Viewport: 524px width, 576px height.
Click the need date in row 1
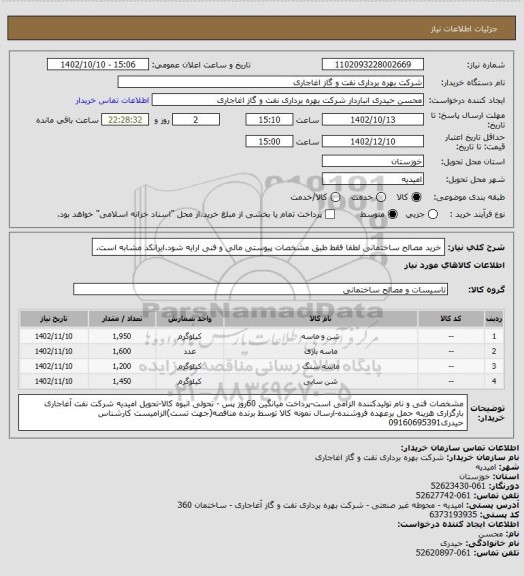click(54, 336)
